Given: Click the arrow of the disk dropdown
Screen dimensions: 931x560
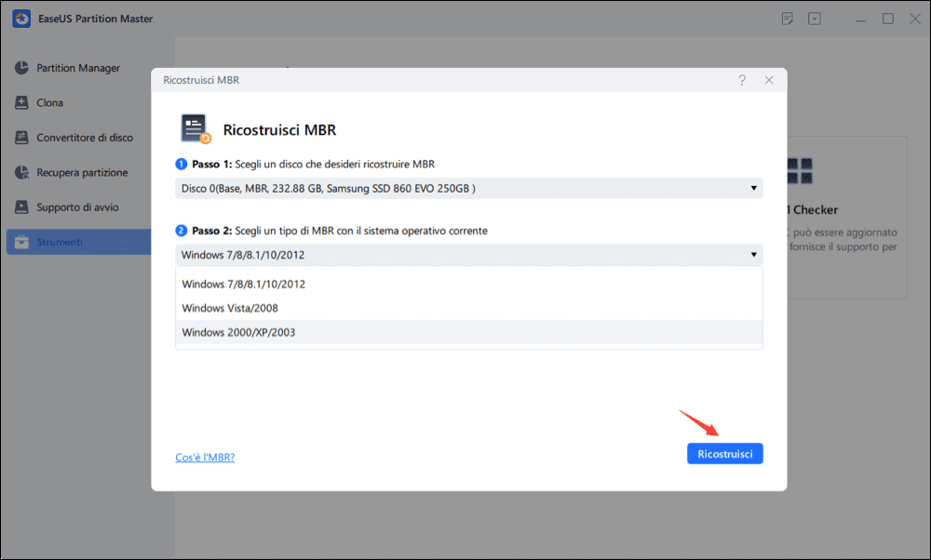Looking at the screenshot, I should [753, 189].
